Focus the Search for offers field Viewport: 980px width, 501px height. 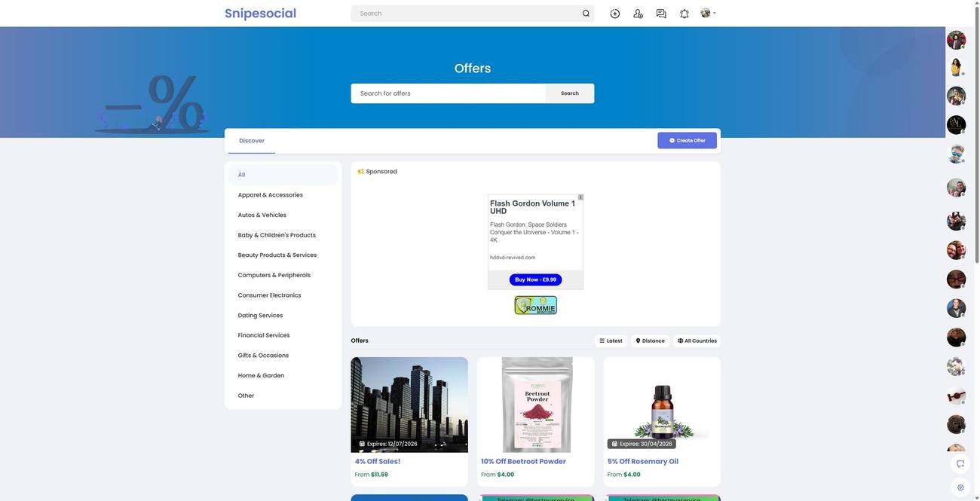[449, 93]
